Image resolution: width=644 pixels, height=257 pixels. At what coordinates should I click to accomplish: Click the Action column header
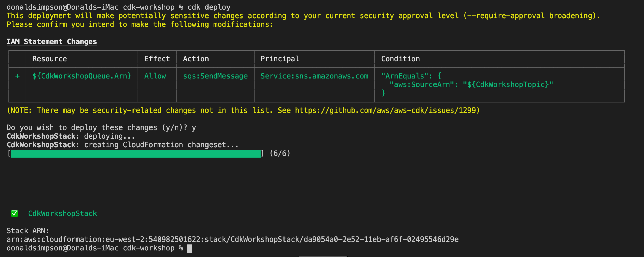196,59
